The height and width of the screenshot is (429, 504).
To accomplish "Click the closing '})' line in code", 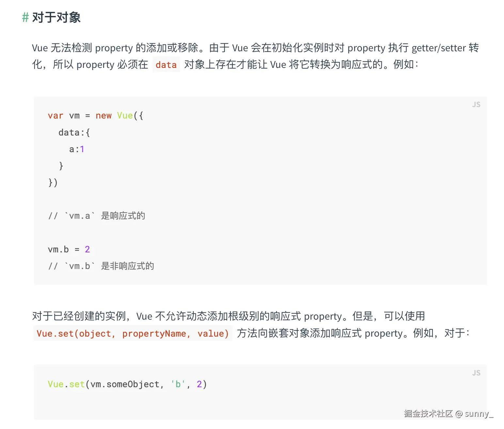I will (53, 183).
